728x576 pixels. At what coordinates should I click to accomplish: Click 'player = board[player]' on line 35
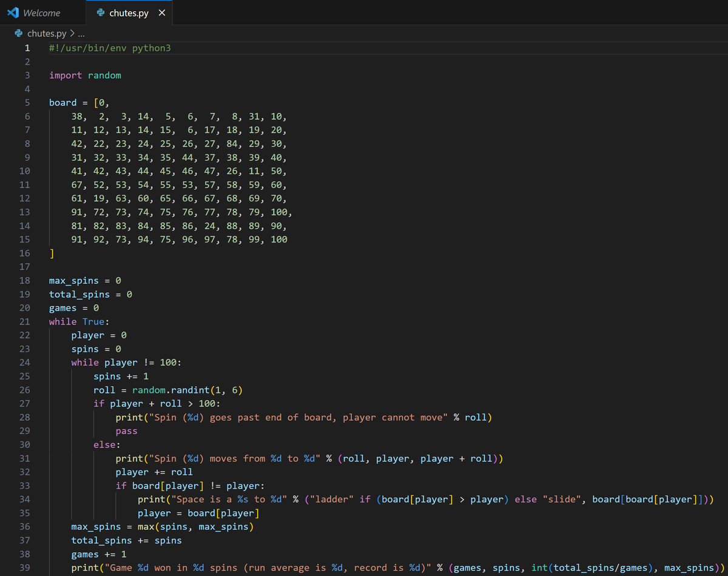198,514
